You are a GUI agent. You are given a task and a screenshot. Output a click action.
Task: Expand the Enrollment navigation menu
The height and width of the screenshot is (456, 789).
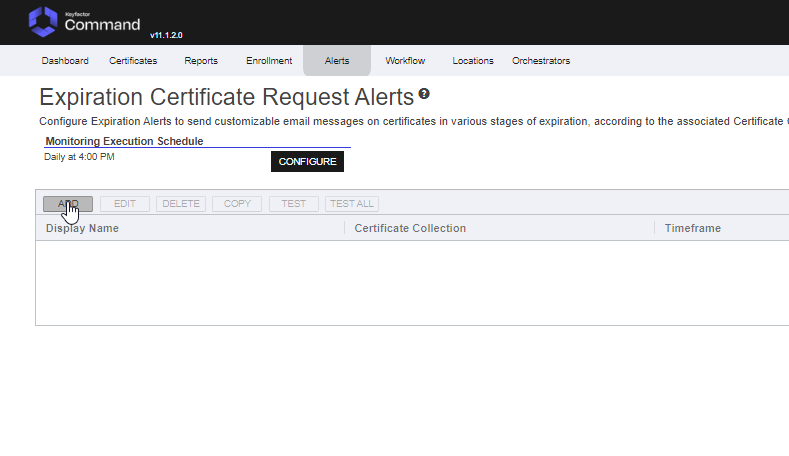tap(269, 61)
